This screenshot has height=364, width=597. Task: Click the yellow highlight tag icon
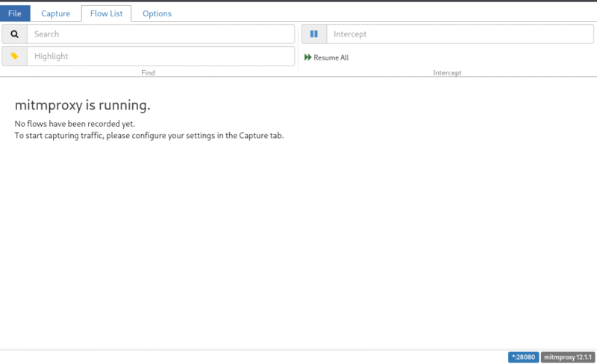[x=14, y=56]
